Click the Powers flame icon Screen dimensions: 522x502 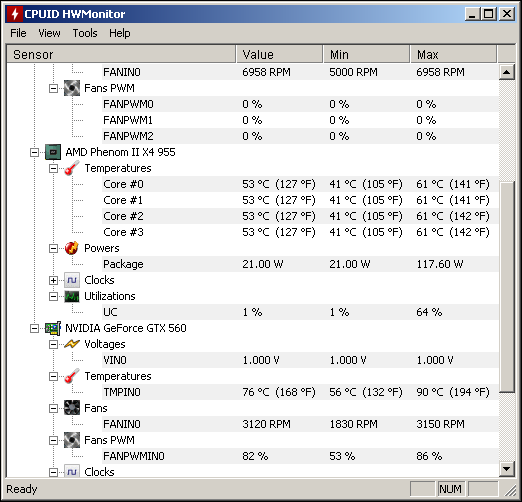click(72, 248)
